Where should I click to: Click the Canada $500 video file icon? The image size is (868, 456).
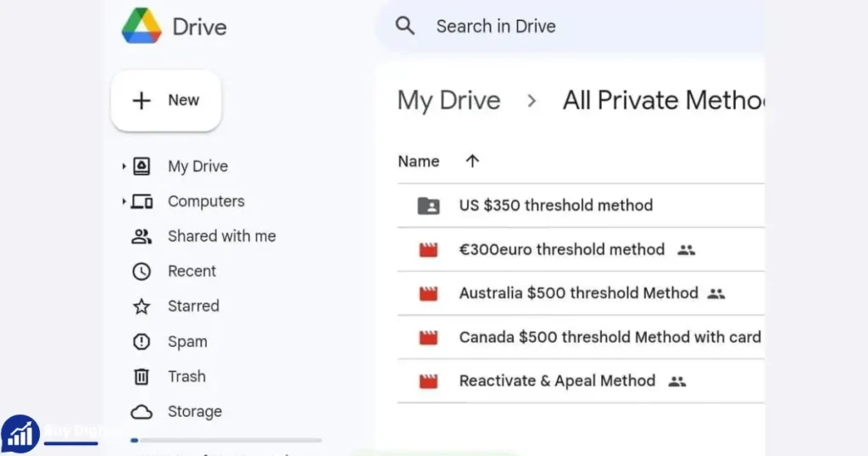(x=428, y=337)
